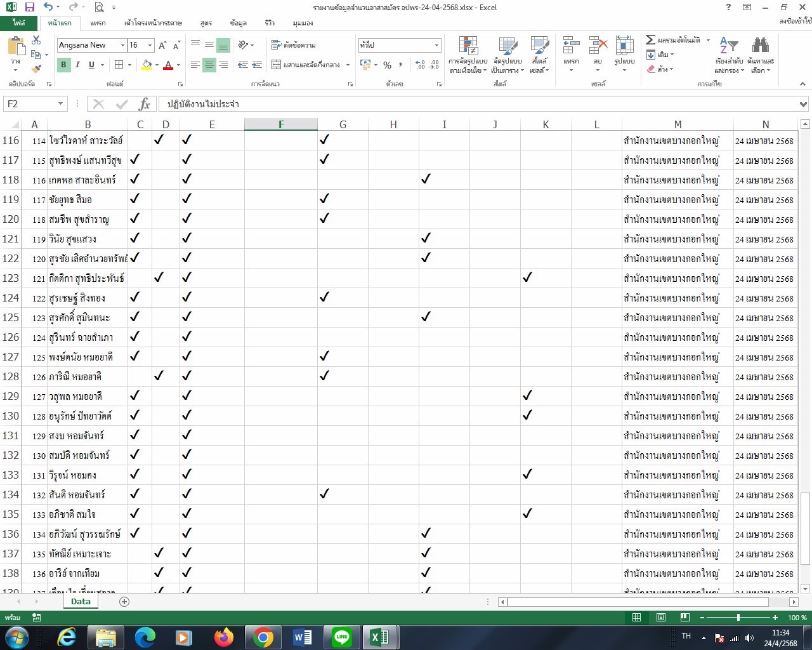Apply comma style icon
Image resolution: width=812 pixels, height=650 pixels.
coord(401,65)
